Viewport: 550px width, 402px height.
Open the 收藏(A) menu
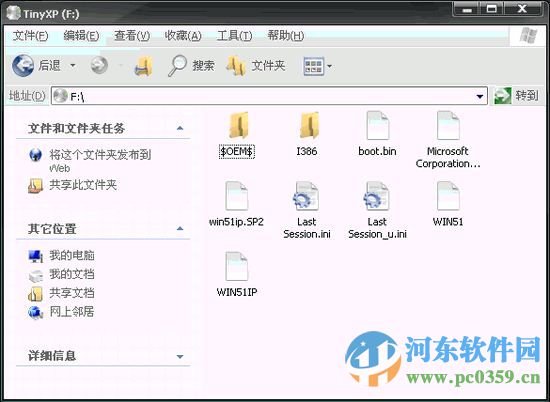[x=183, y=35]
